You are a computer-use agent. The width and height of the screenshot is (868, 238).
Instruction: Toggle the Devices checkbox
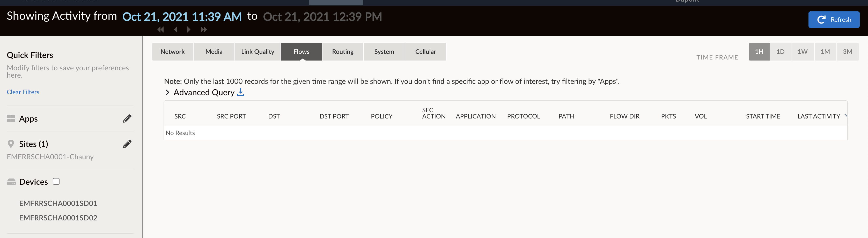coord(56,181)
